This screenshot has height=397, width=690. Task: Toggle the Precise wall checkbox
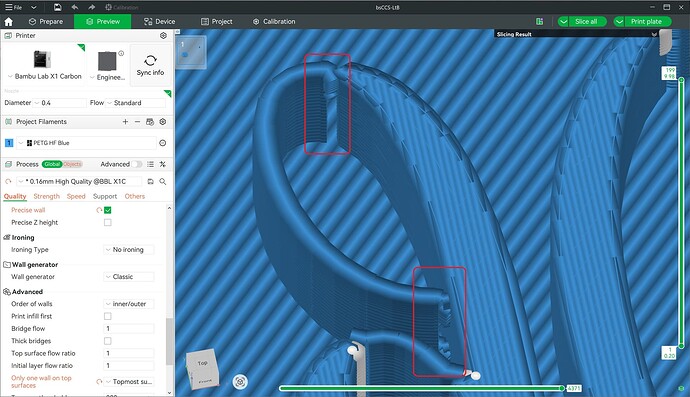click(x=108, y=210)
